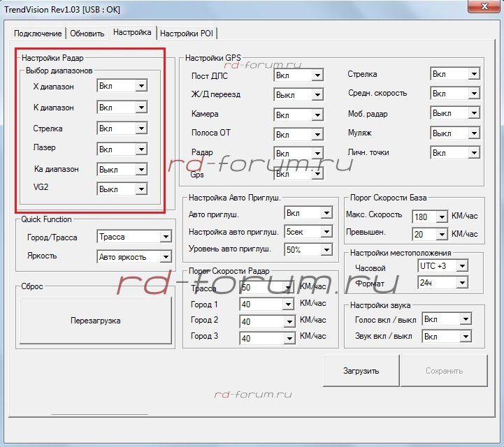Select the Настройки POI tab

tap(187, 33)
